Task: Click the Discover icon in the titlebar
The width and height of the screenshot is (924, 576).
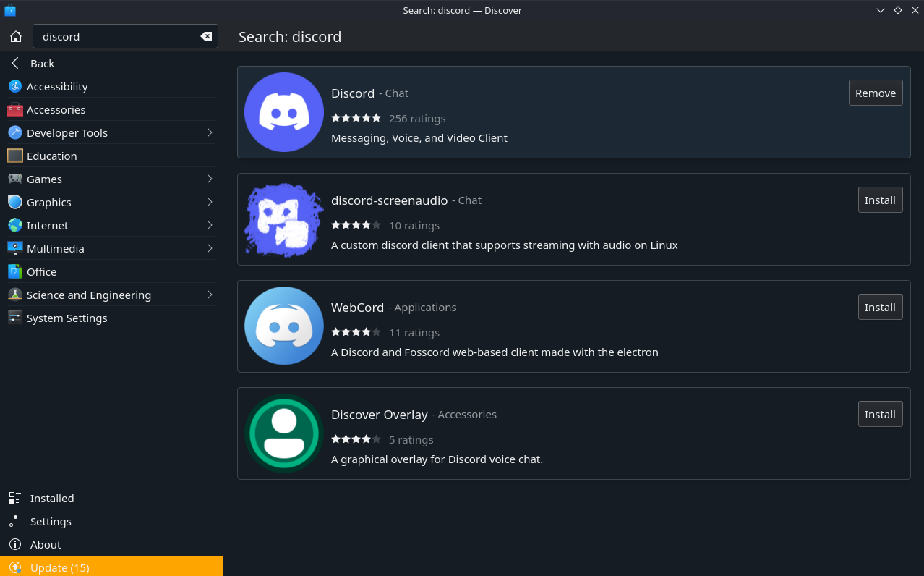Action: point(9,10)
